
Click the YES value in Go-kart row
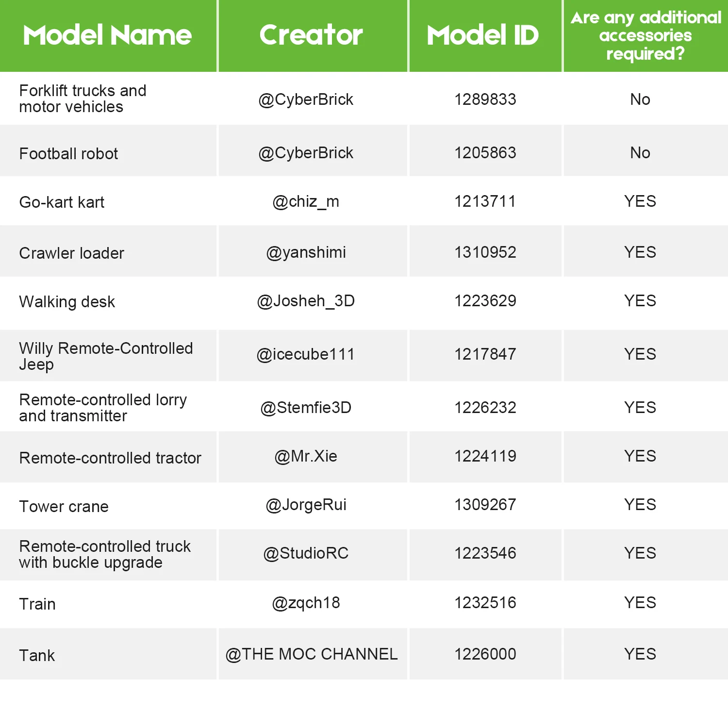[x=640, y=201]
